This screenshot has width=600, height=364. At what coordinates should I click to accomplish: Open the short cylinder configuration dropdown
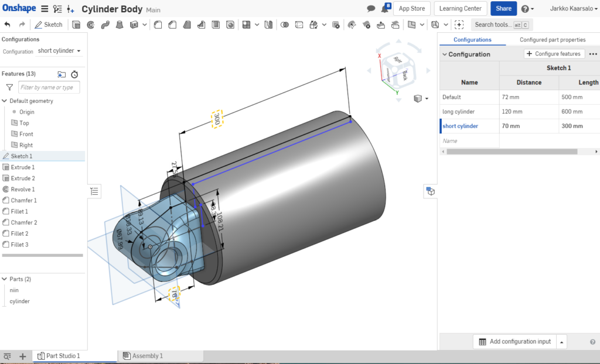pyautogui.click(x=59, y=51)
